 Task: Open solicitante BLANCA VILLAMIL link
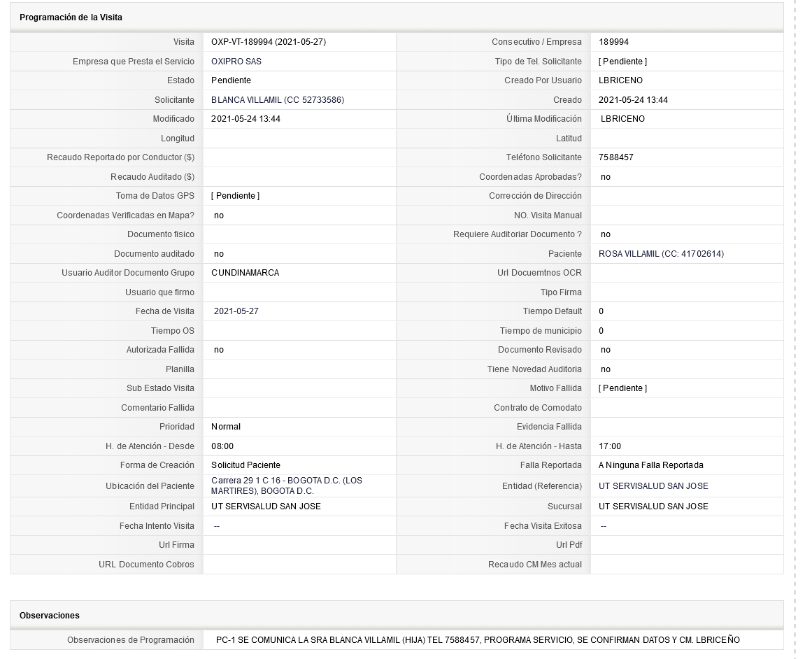tap(278, 100)
